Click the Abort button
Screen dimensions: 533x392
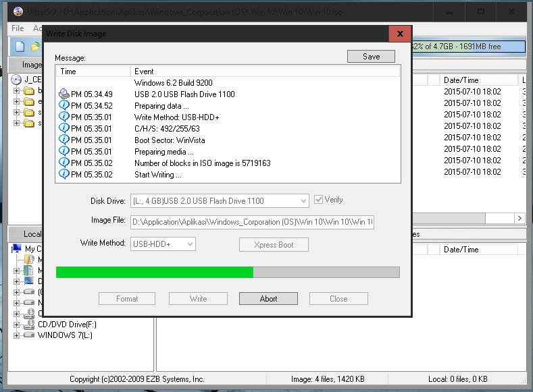click(268, 299)
